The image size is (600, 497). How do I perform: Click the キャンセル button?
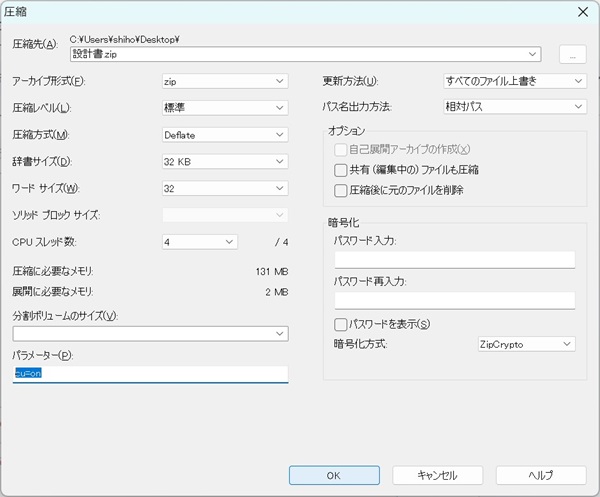tap(437, 475)
